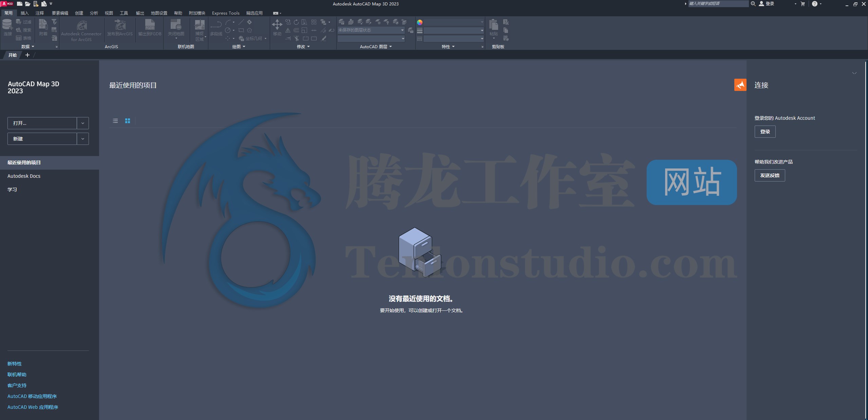868x420 pixels.
Task: Click the 发送反馈 button
Action: coord(770,175)
